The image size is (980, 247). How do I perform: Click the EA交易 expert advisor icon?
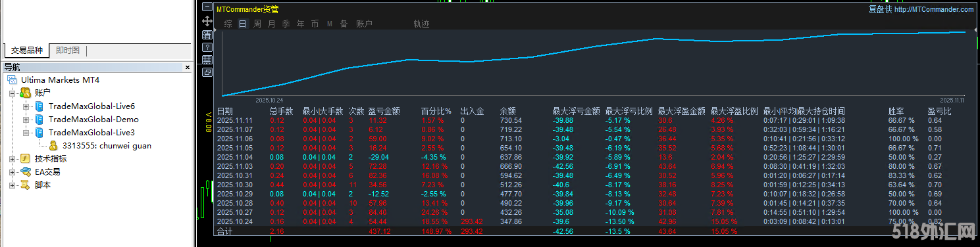pos(26,172)
